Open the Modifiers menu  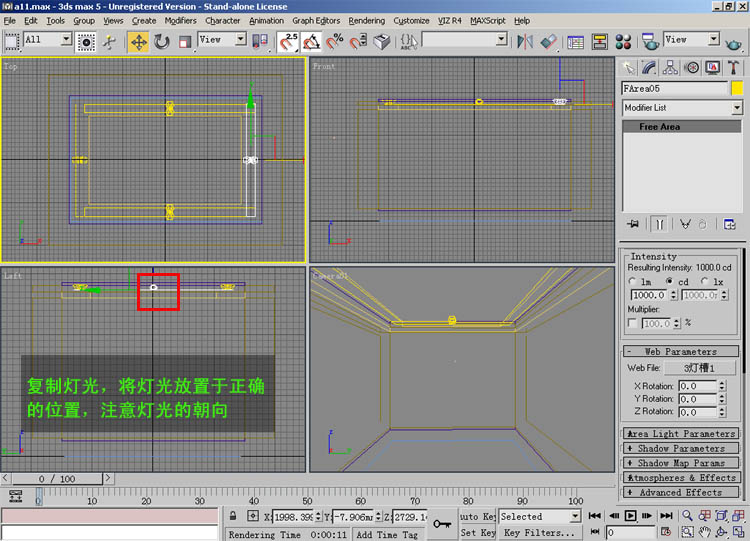[x=180, y=20]
